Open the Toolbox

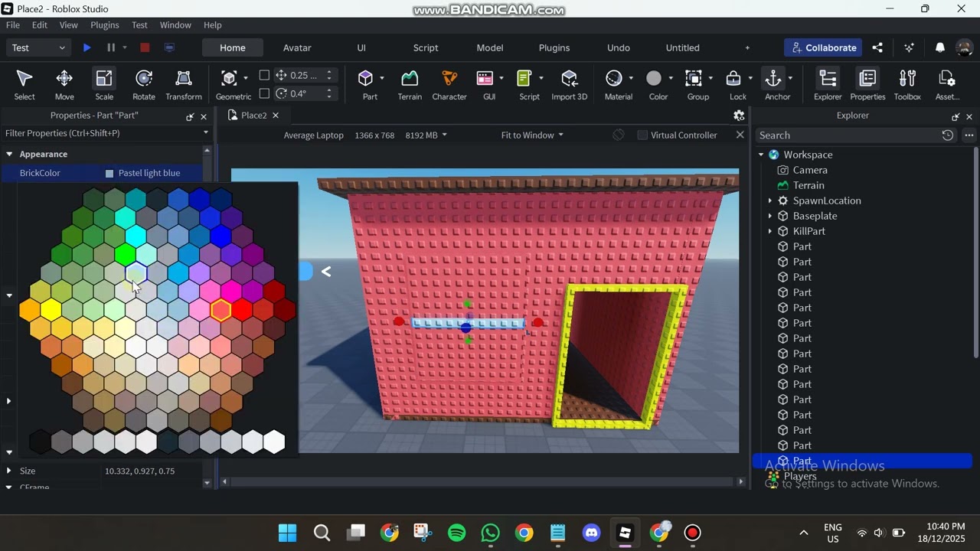(x=907, y=84)
